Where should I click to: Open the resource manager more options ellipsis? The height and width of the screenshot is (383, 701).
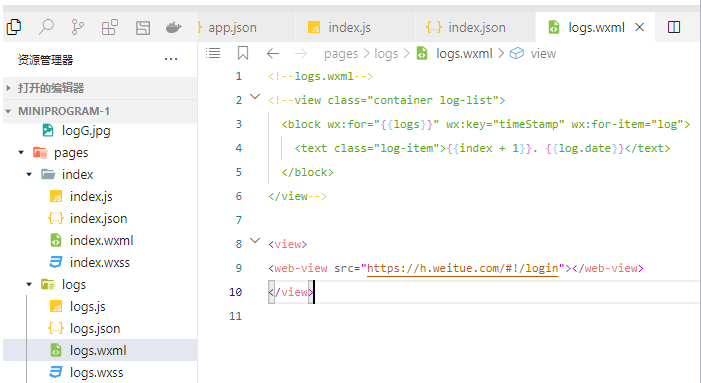171,59
